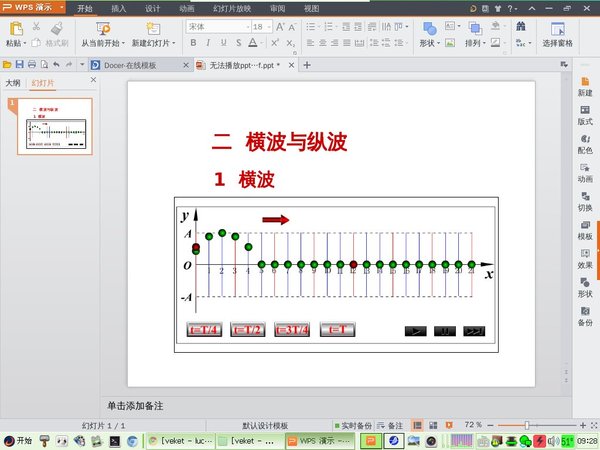Open the 插入 ribbon tab
Image resolution: width=600 pixels, height=450 pixels.
click(118, 7)
